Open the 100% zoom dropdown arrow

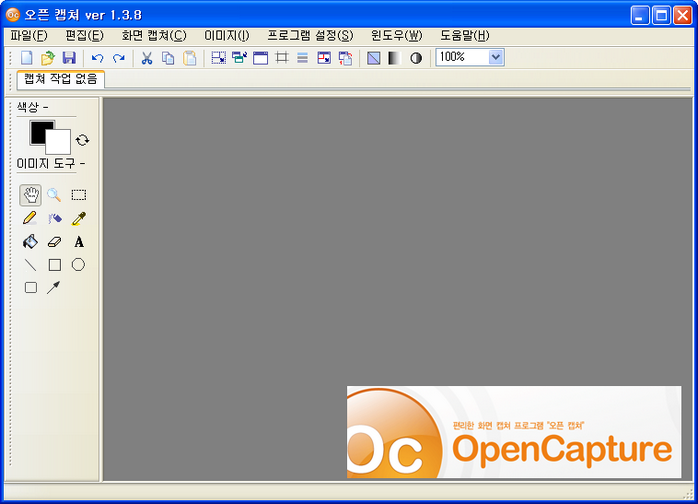[x=495, y=57]
